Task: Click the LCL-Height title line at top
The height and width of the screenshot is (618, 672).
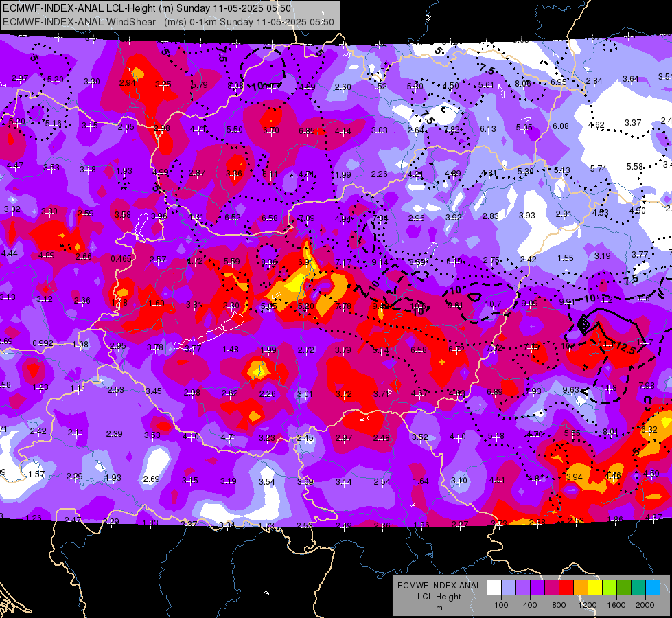Action: pos(147,8)
